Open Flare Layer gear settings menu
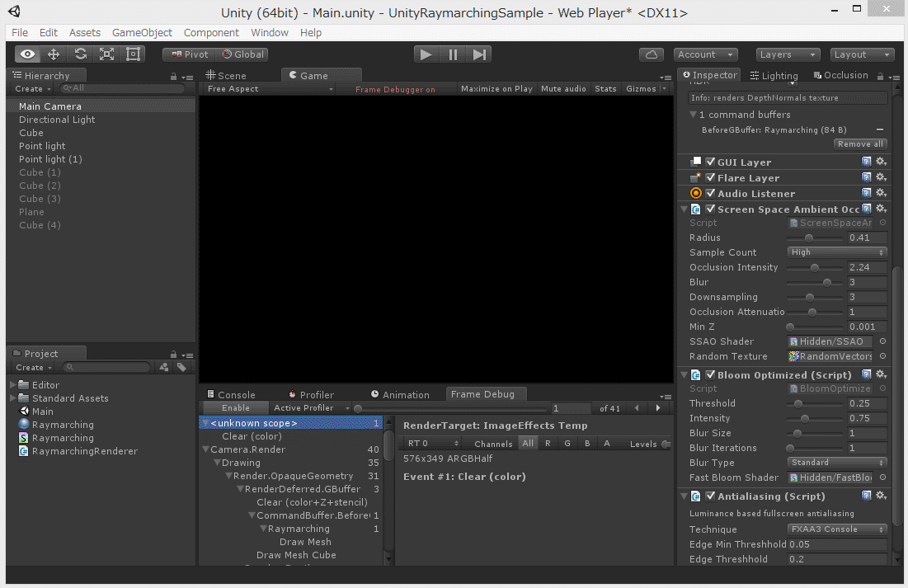 882,178
